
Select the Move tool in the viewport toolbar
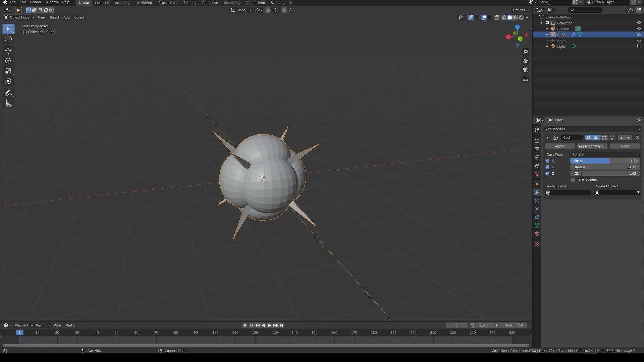point(8,50)
